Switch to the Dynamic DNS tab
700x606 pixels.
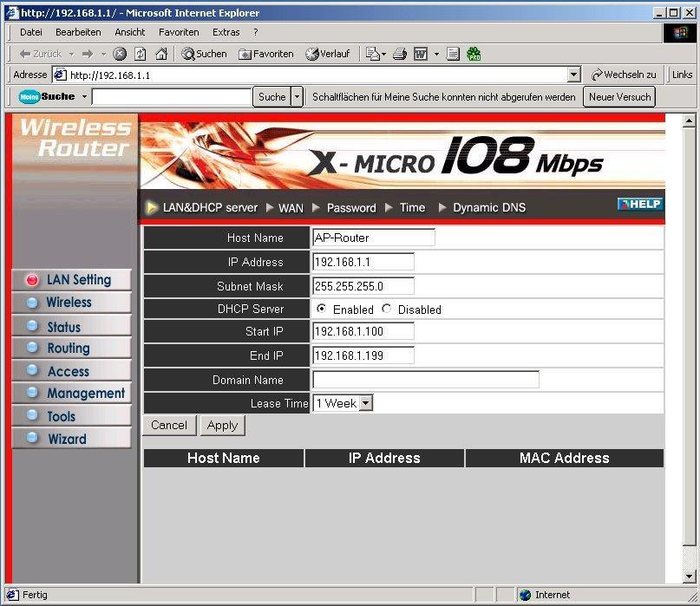tap(489, 208)
